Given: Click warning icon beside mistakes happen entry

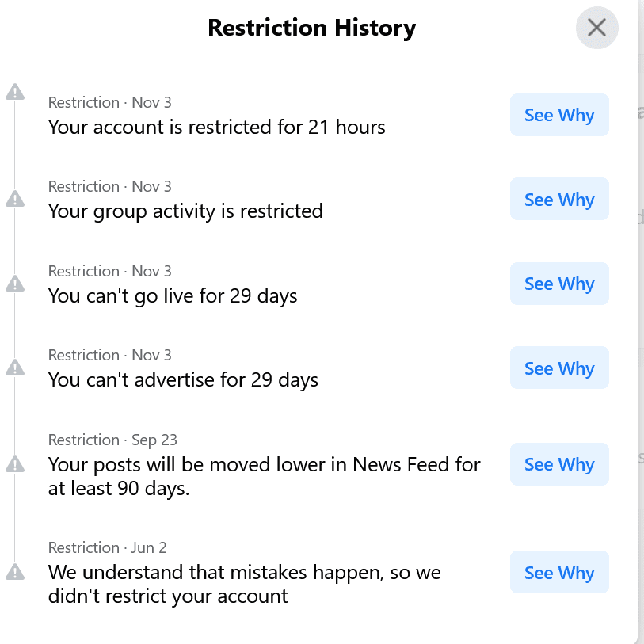Looking at the screenshot, I should point(15,572).
